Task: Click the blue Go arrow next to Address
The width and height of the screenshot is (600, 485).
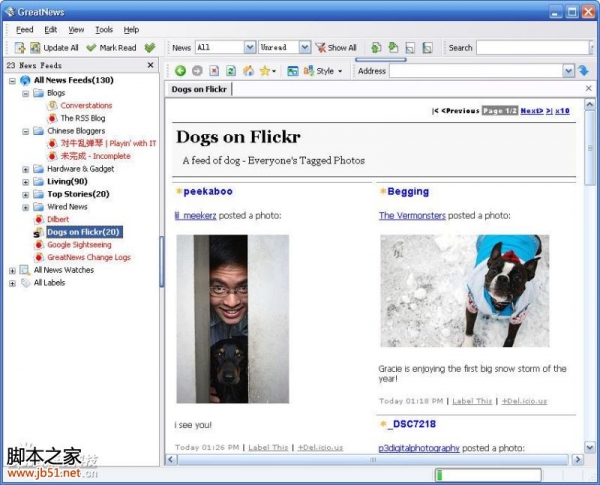Action: point(584,71)
